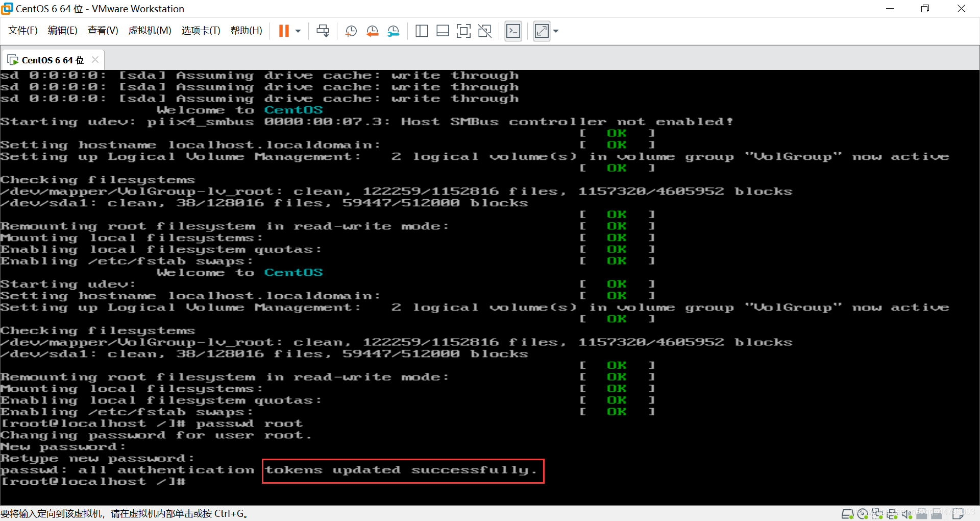The image size is (980, 521).
Task: Select the CentOS 6 64 位 tab
Action: [53, 60]
